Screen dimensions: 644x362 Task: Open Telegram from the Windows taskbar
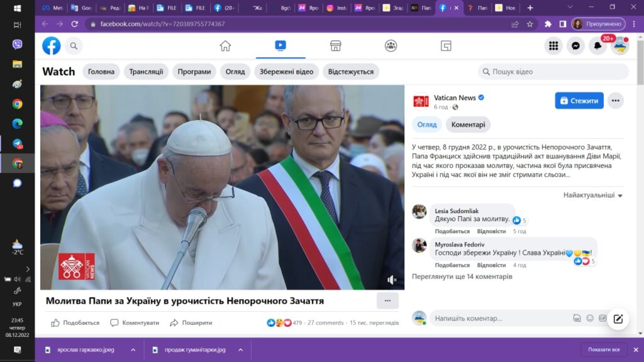(x=17, y=143)
